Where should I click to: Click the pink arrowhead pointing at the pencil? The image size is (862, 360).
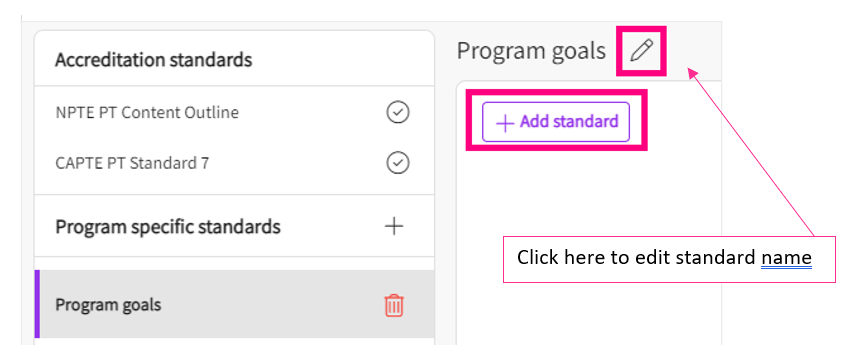click(x=693, y=73)
